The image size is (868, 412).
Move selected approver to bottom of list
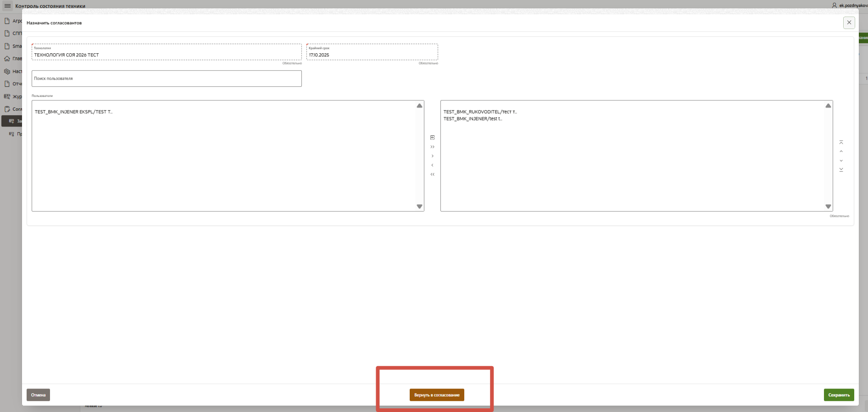[x=841, y=170]
